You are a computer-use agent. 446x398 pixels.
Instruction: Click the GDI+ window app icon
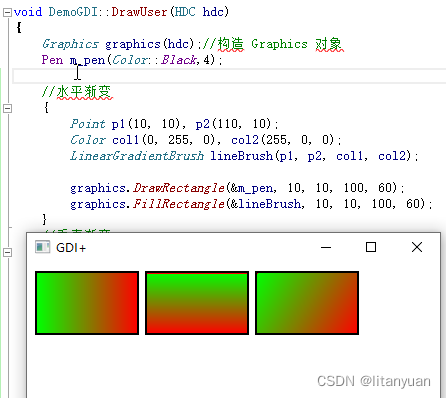[43, 247]
